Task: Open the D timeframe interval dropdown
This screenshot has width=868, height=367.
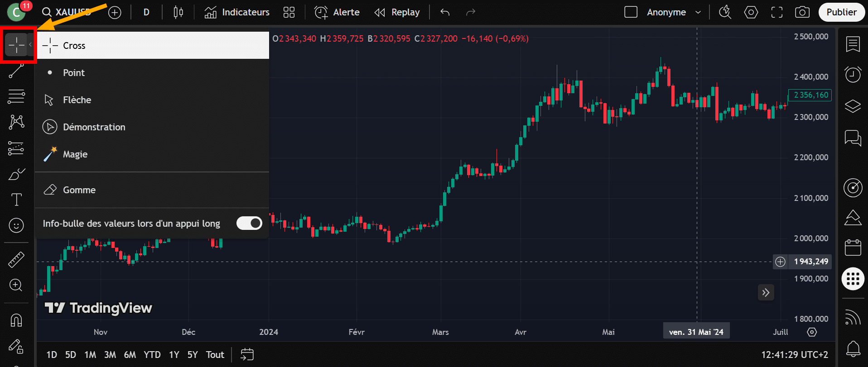Action: [x=146, y=12]
